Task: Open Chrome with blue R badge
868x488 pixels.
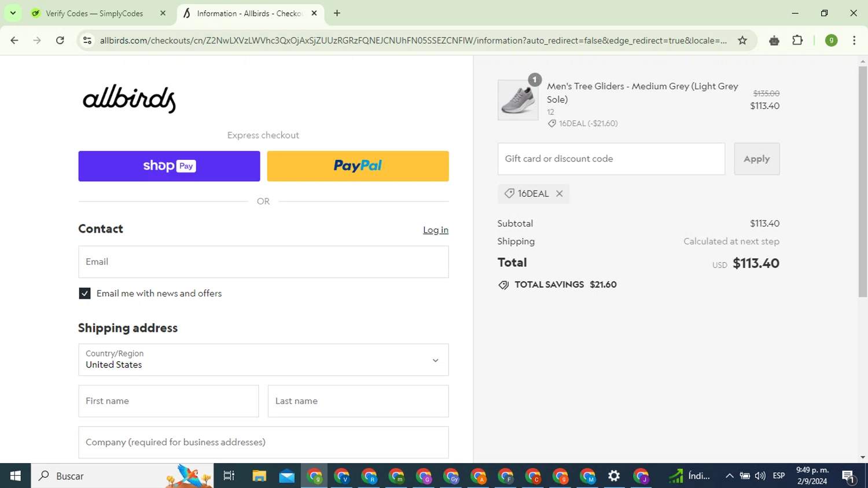Action: click(369, 476)
